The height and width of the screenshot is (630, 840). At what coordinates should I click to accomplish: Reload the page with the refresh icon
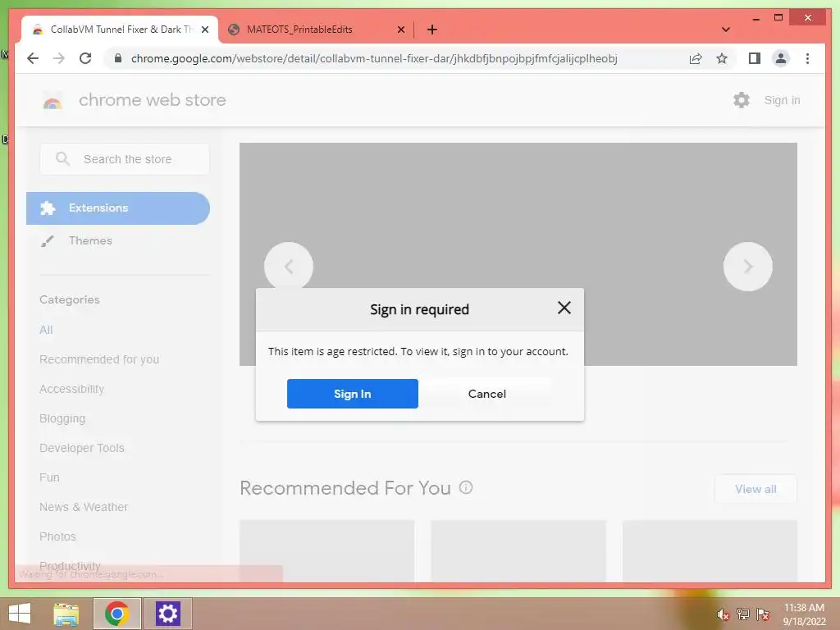[x=85, y=58]
